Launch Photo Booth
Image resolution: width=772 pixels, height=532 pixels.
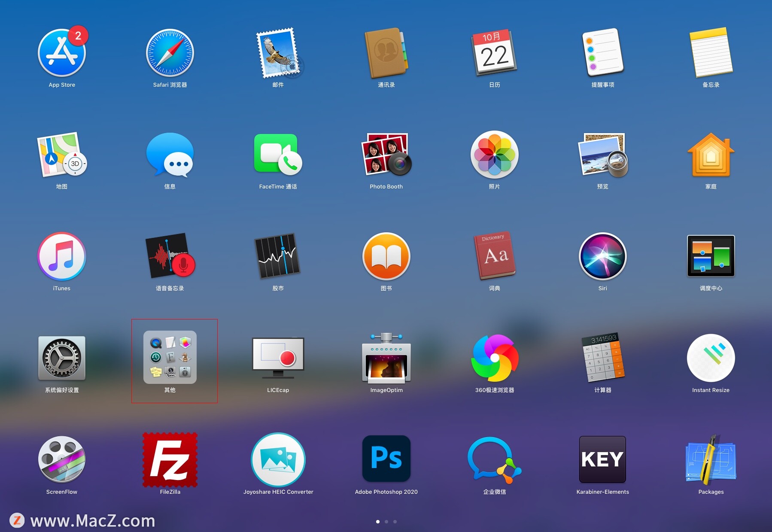point(386,155)
